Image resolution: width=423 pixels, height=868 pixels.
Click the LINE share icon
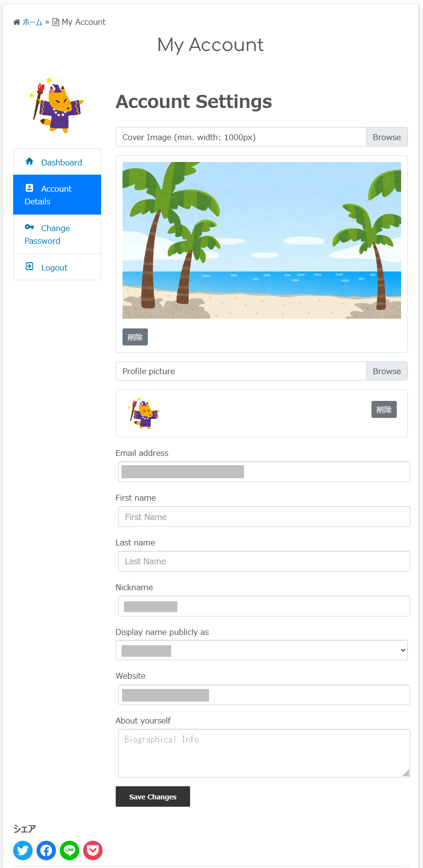(x=70, y=850)
